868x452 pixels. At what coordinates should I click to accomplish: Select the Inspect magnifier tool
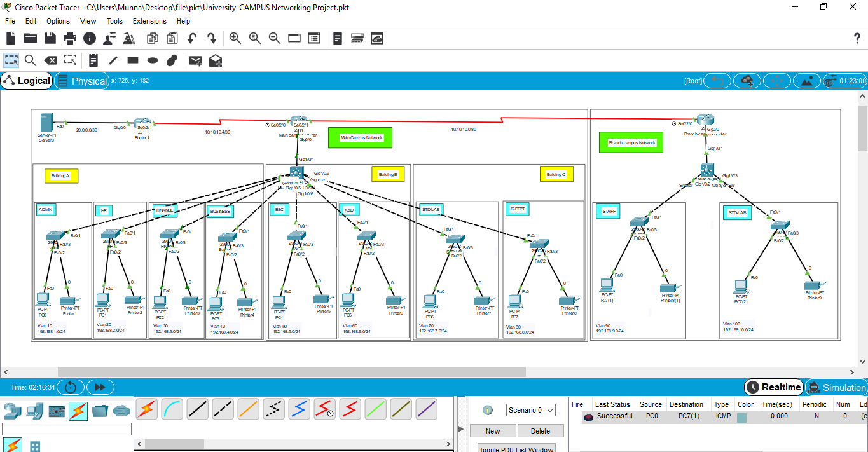click(x=31, y=60)
